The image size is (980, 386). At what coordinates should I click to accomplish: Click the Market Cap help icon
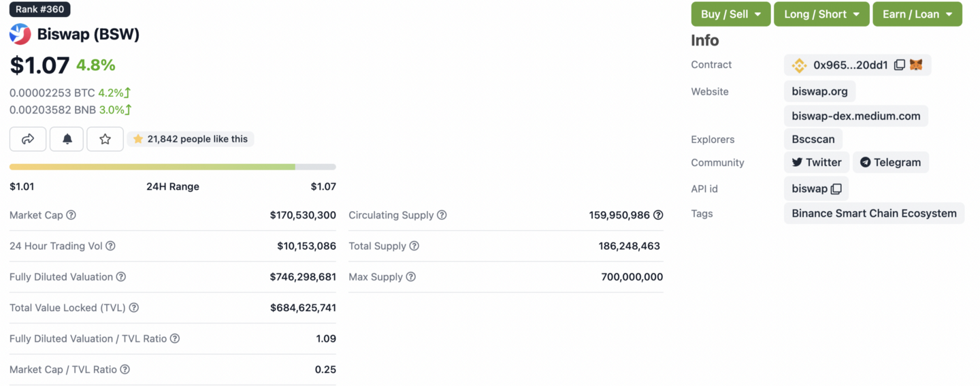coord(71,215)
